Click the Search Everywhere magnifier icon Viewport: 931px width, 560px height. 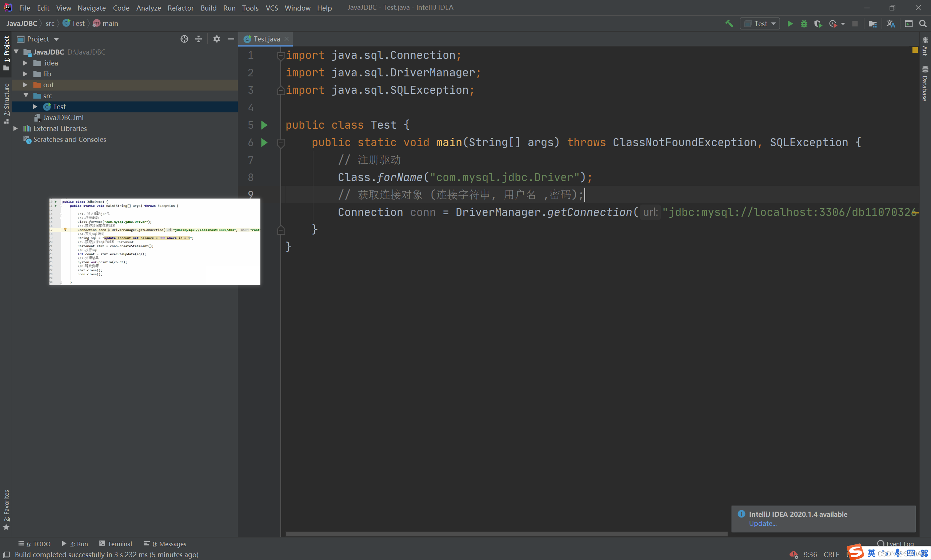click(x=923, y=23)
